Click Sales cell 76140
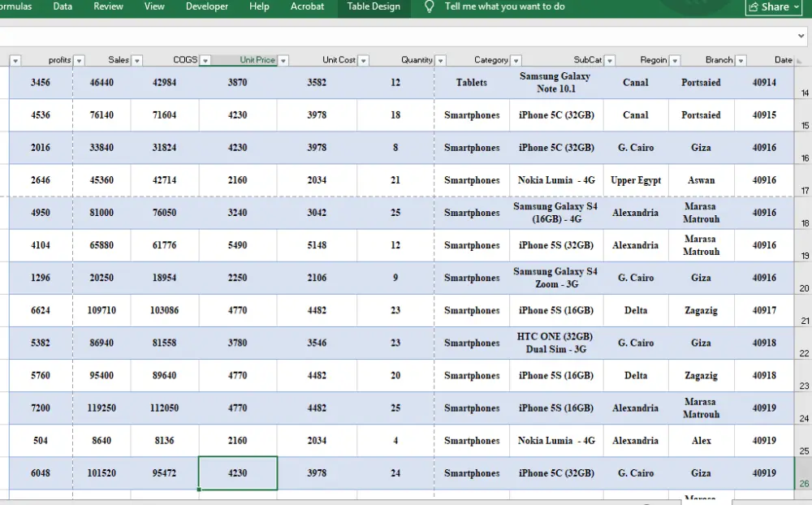This screenshot has width=812, height=505. (101, 115)
